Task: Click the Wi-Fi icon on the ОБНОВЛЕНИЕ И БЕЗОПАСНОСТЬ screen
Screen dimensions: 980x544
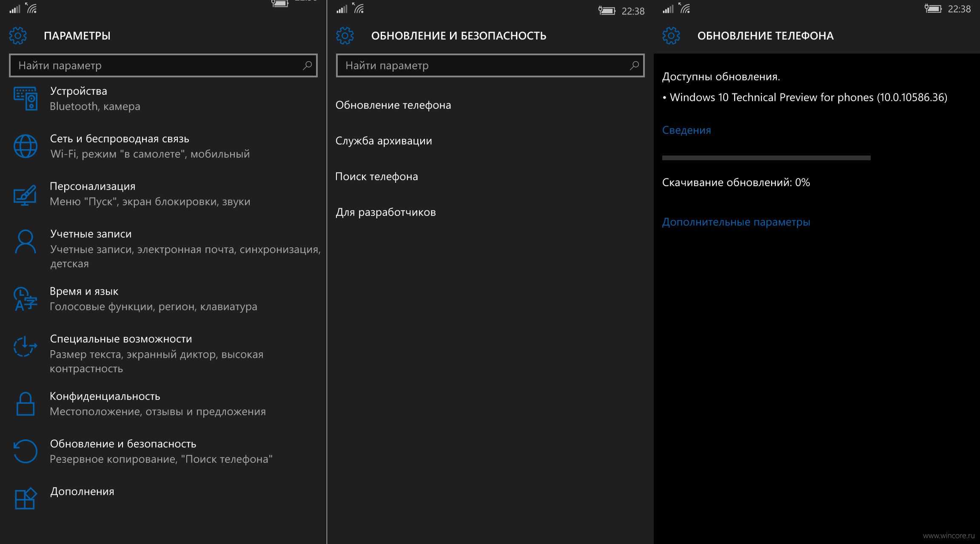Action: [358, 8]
